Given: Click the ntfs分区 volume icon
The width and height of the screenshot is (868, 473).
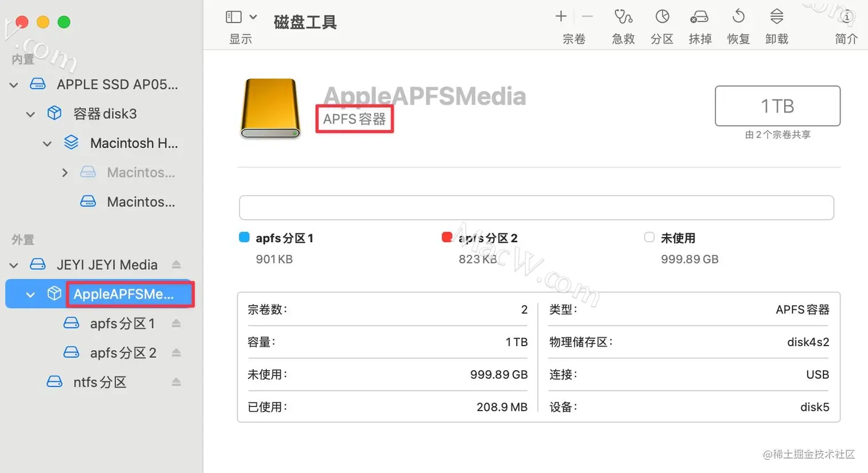Looking at the screenshot, I should click(55, 382).
